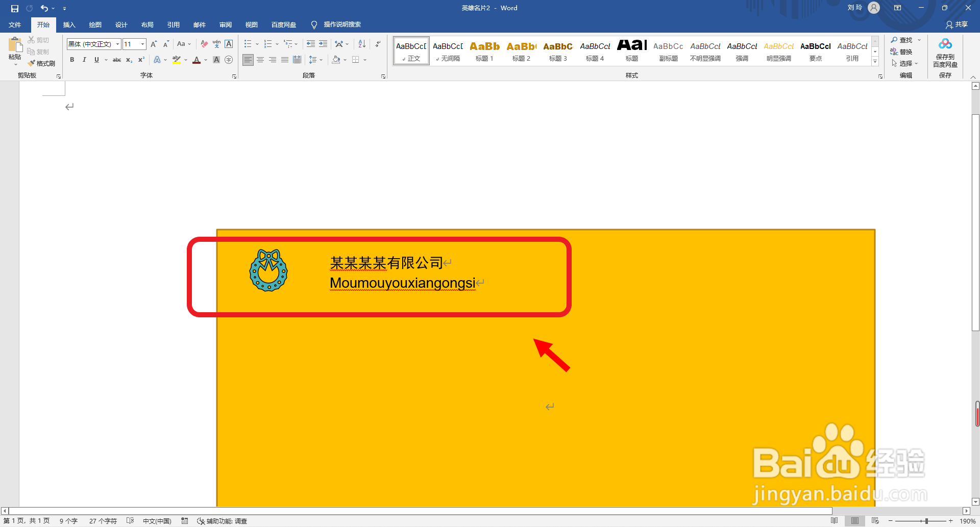Image resolution: width=980 pixels, height=527 pixels.
Task: Click the red font color button
Action: pyautogui.click(x=197, y=60)
